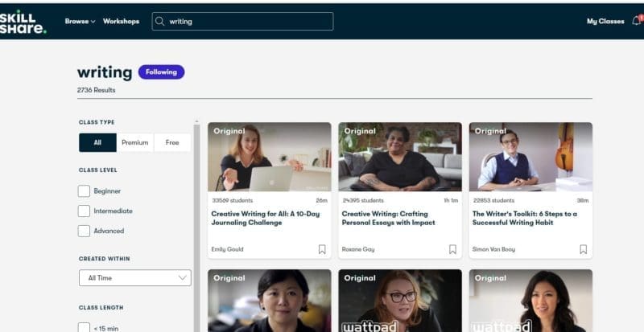Click the search magnifier icon
This screenshot has width=644, height=332.
click(159, 22)
